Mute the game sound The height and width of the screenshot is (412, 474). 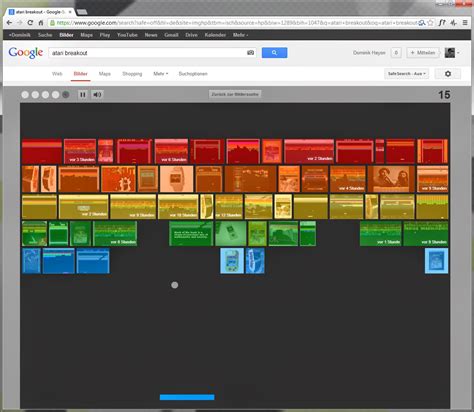(97, 95)
